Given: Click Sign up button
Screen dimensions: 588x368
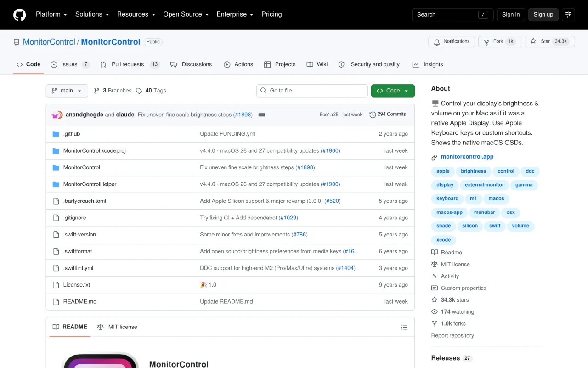Looking at the screenshot, I should [543, 15].
